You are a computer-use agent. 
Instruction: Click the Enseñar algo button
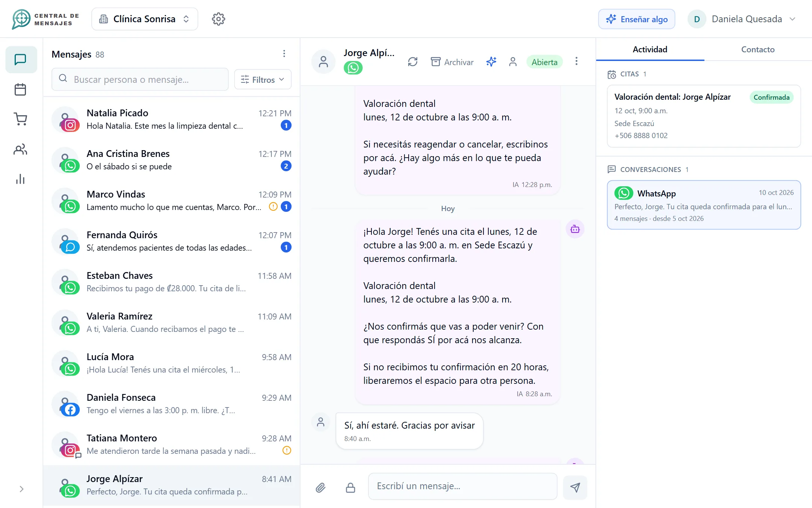pos(636,19)
